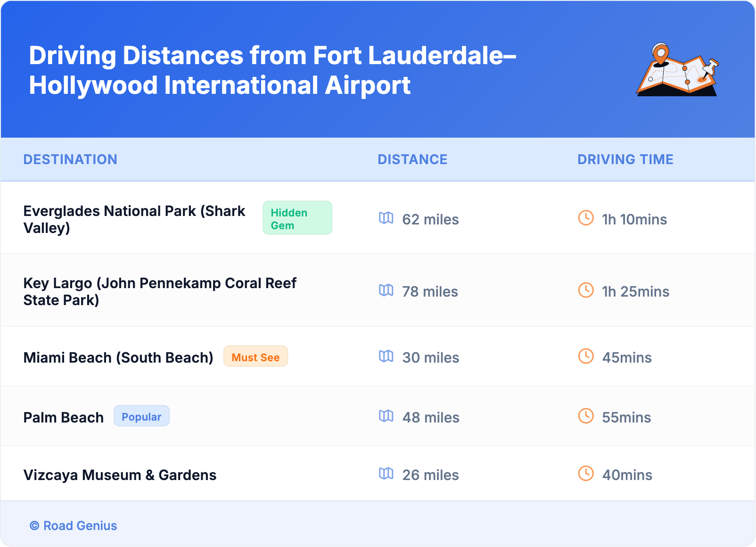Open the Road Genius copyright link

pos(74,525)
